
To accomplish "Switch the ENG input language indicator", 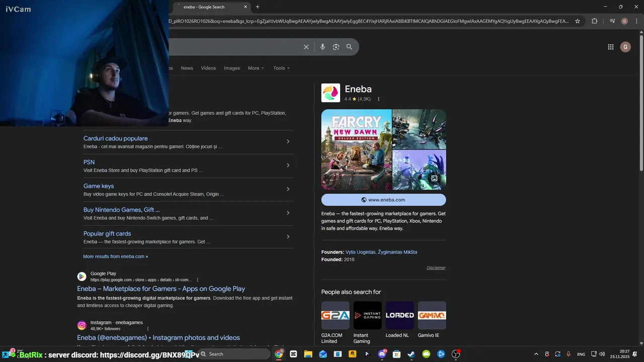I will 581,354.
